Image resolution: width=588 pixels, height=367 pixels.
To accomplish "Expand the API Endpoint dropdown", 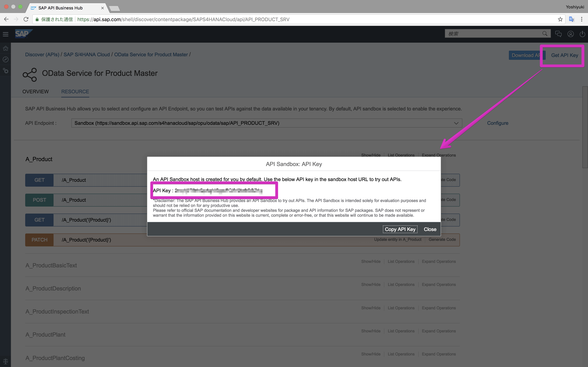I will pyautogui.click(x=456, y=123).
